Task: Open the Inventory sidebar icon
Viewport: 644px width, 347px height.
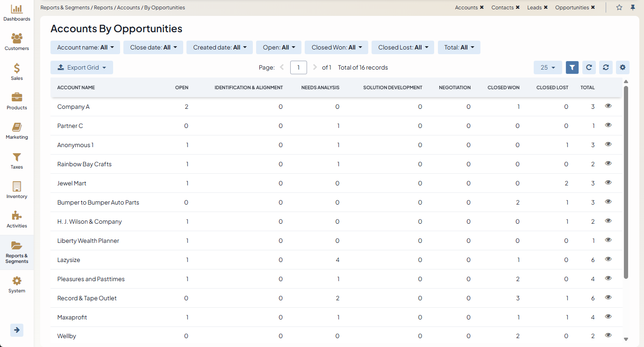Action: [17, 190]
